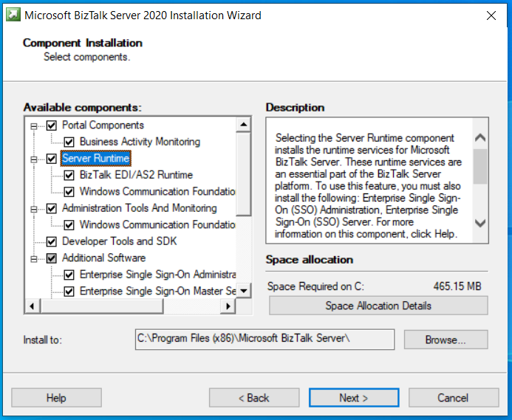Viewport: 512px width, 420px height.
Task: Open Help for the wizard
Action: click(x=56, y=398)
